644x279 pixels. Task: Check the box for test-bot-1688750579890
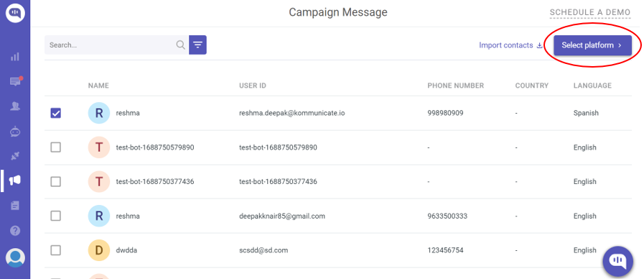(56, 147)
